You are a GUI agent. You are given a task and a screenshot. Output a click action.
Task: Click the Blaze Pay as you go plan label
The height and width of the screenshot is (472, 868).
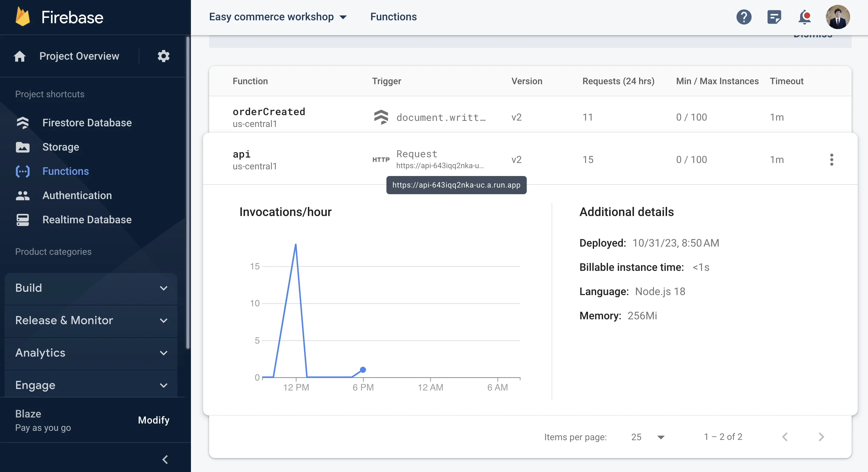[x=43, y=420]
